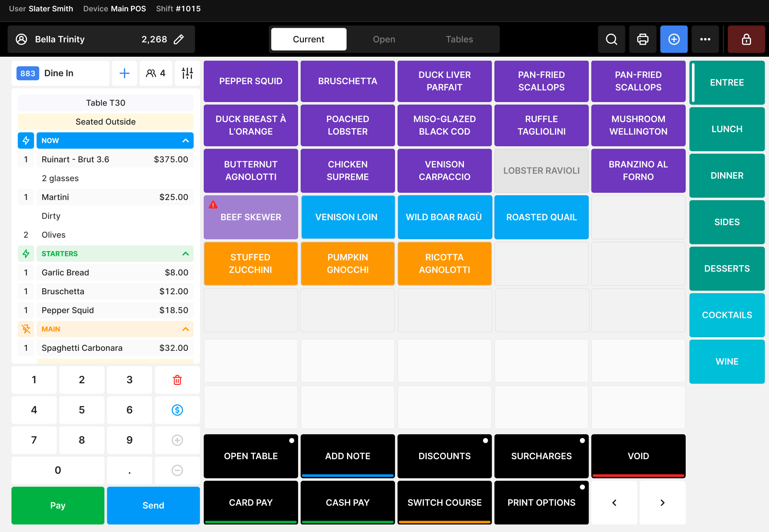Edit customer with the pencil icon
This screenshot has height=532, width=769.
click(179, 39)
